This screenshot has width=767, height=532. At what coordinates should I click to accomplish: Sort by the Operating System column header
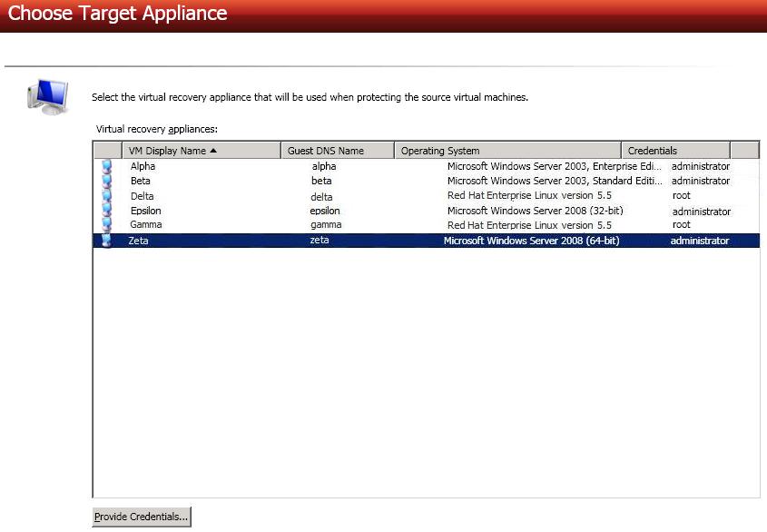tap(507, 151)
